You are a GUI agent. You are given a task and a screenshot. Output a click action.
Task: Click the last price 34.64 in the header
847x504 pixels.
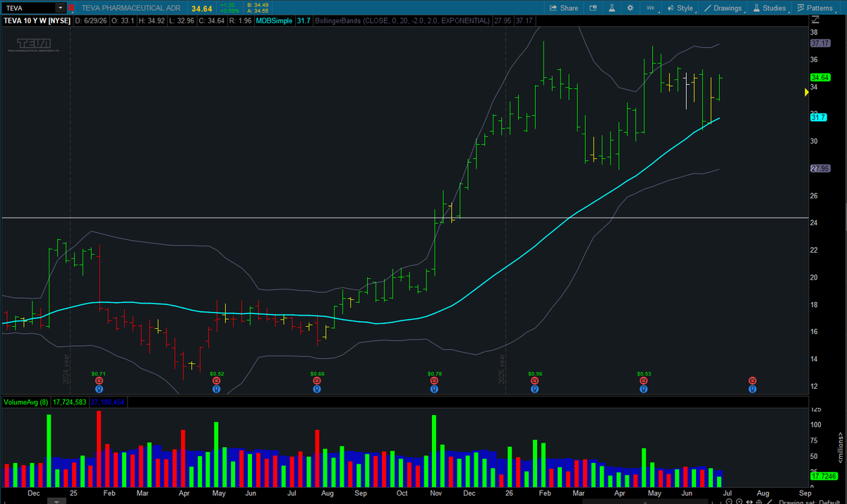[202, 8]
